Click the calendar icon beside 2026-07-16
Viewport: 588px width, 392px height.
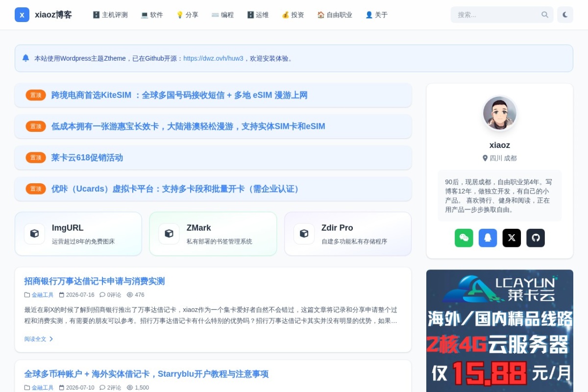62,295
